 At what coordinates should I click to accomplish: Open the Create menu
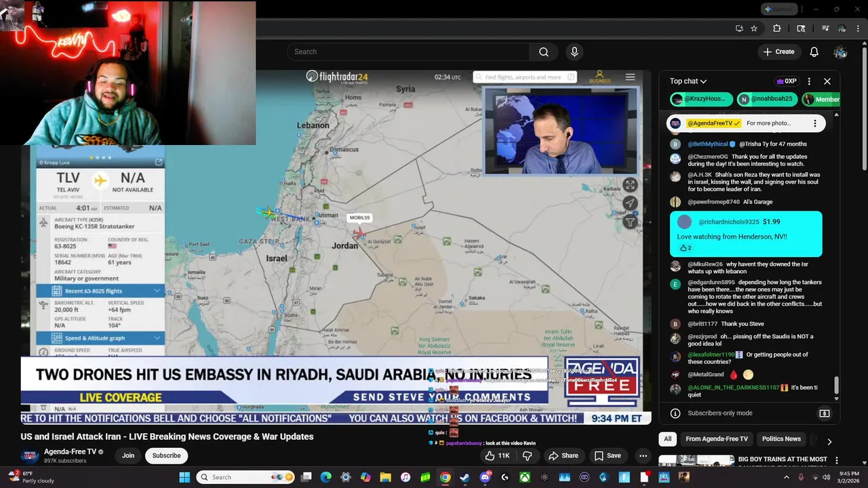point(778,52)
